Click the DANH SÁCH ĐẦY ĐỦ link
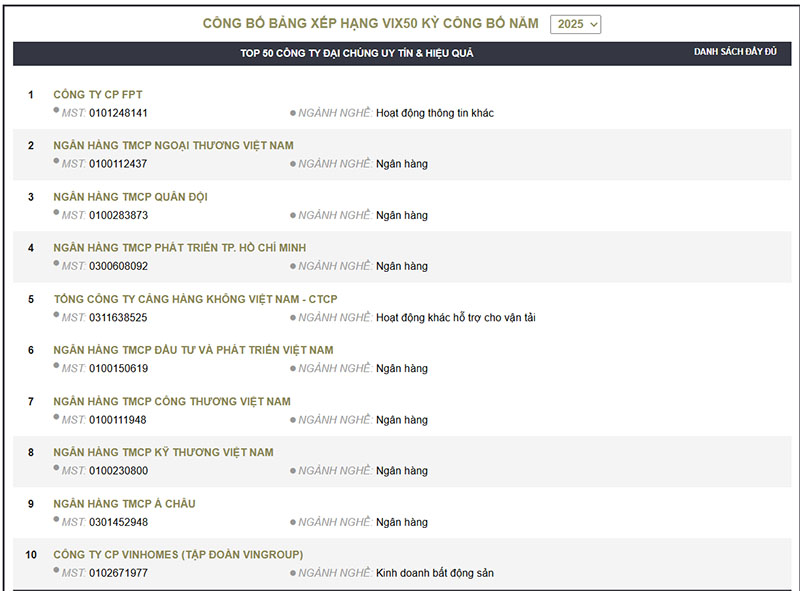800x591 pixels. [735, 52]
